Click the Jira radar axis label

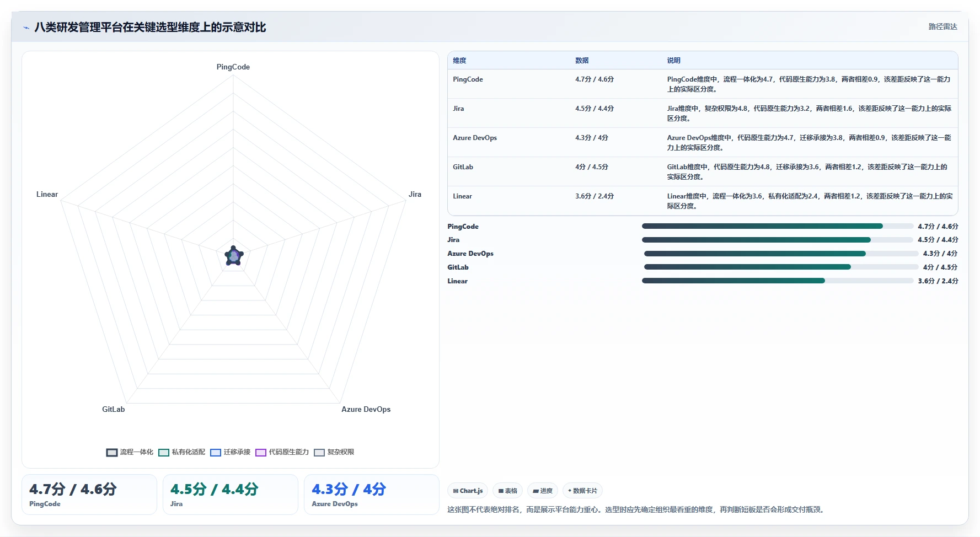[415, 194]
